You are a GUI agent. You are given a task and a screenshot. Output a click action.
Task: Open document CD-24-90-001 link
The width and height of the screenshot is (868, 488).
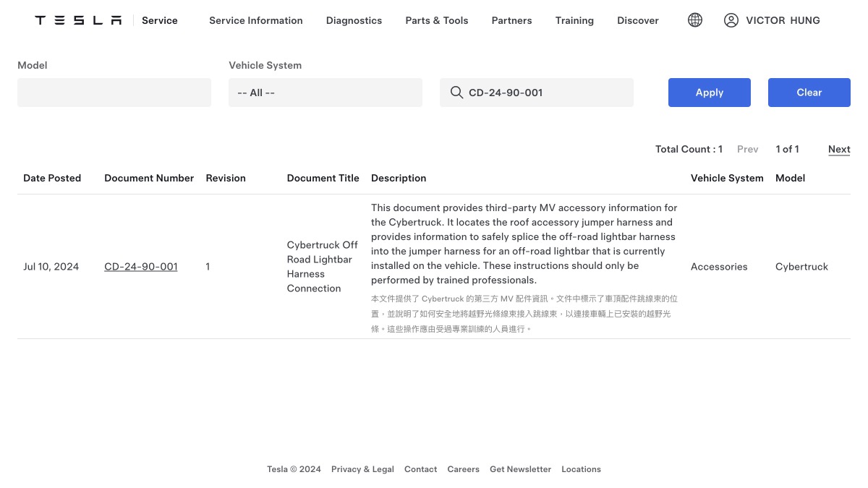pos(141,266)
